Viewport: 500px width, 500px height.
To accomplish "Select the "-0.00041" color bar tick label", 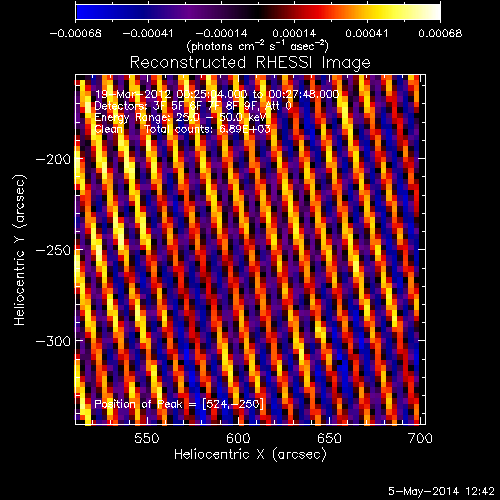I will (x=148, y=33).
